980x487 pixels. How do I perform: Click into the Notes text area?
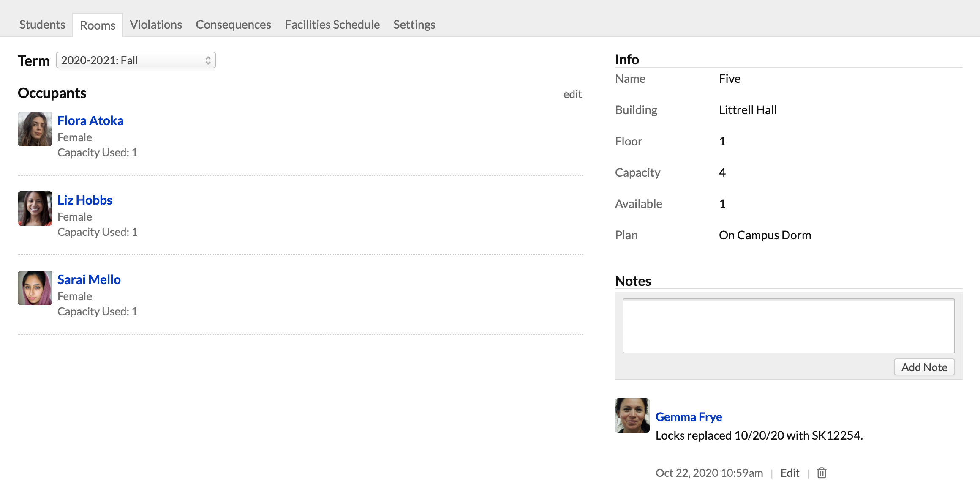pos(788,326)
